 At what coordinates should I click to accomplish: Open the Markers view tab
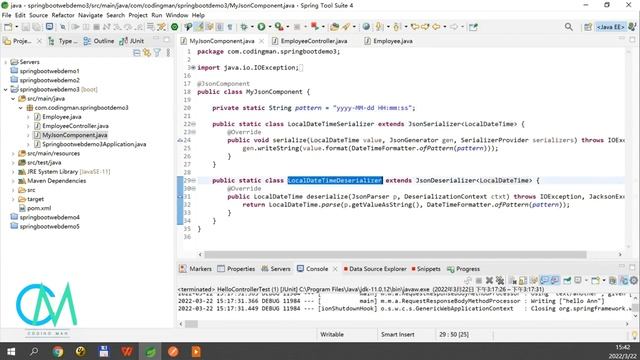[196, 269]
